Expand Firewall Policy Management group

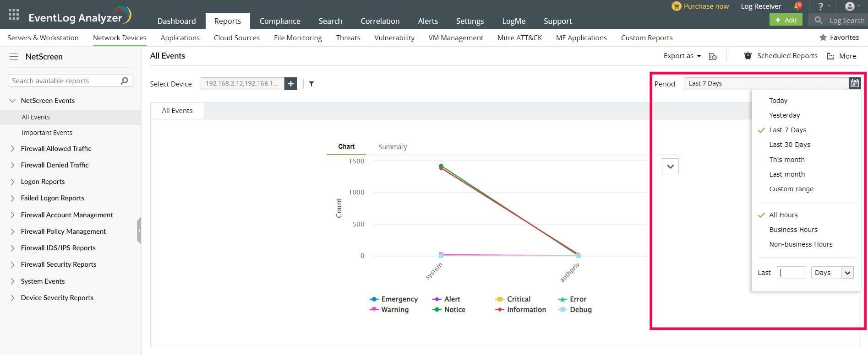pyautogui.click(x=12, y=231)
